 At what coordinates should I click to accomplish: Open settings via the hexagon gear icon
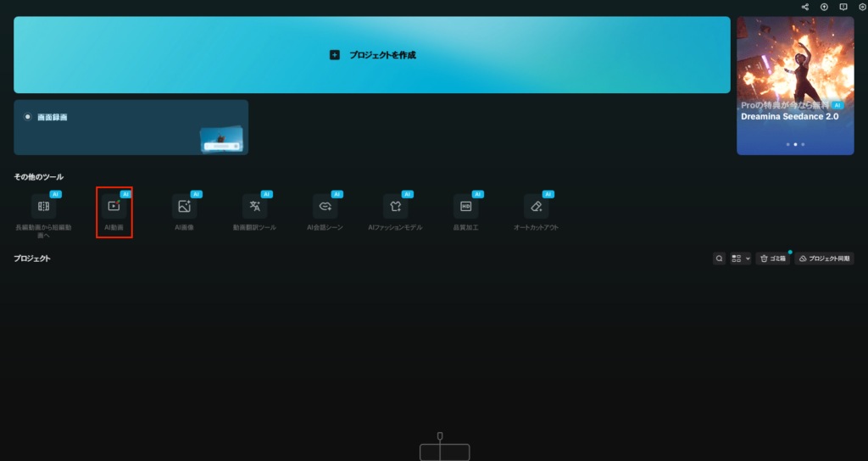[x=862, y=7]
